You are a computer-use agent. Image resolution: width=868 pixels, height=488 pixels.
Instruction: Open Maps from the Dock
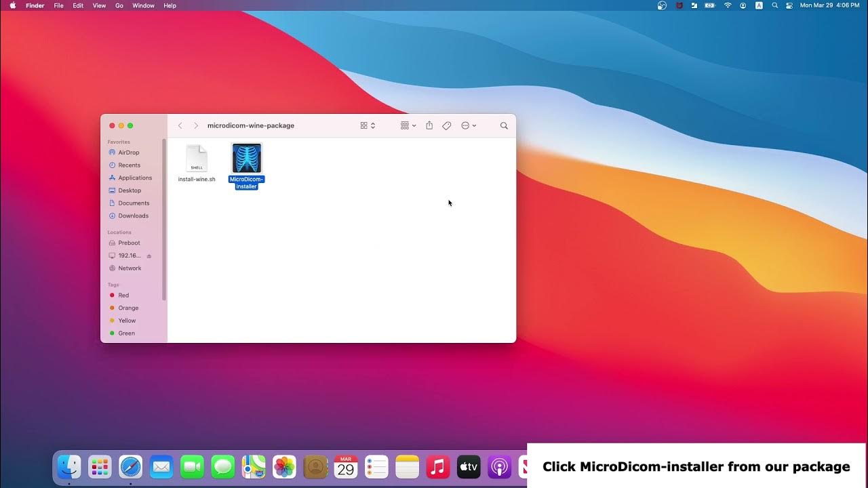[x=254, y=466]
